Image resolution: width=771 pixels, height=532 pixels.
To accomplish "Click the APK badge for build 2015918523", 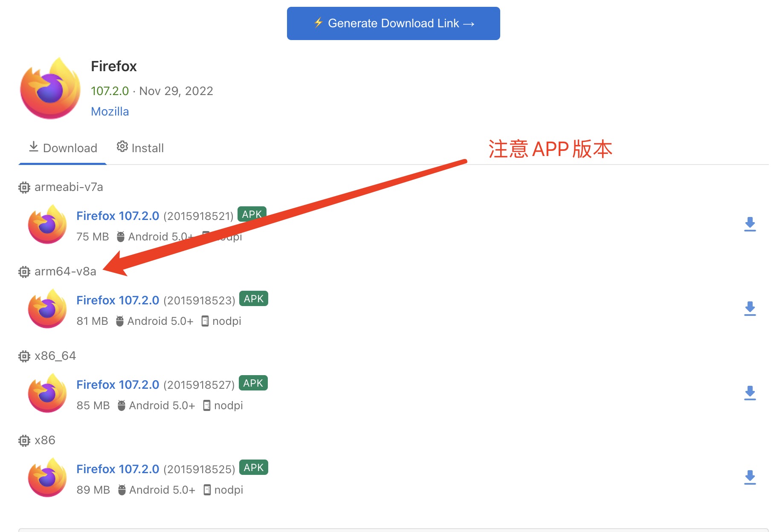I will 254,299.
